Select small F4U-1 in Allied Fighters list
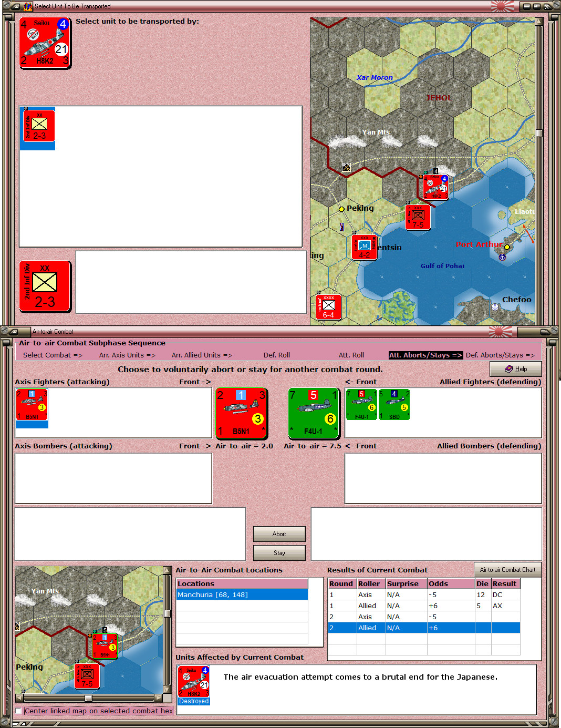This screenshot has height=728, width=561. 361,405
